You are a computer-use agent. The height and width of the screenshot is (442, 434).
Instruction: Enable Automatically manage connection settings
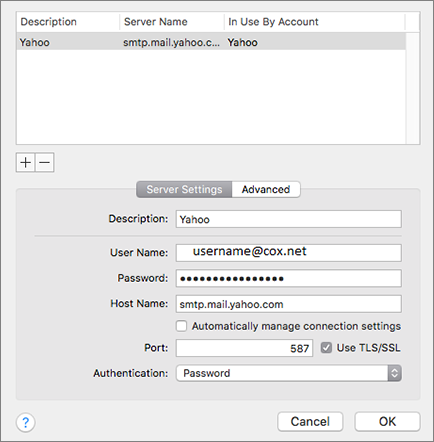(x=181, y=326)
